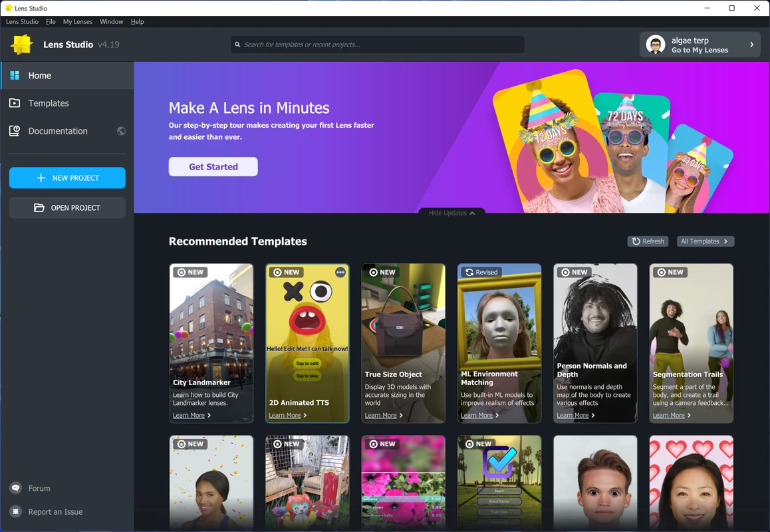Expand All Templates via its chevron button
770x532 pixels.
706,241
